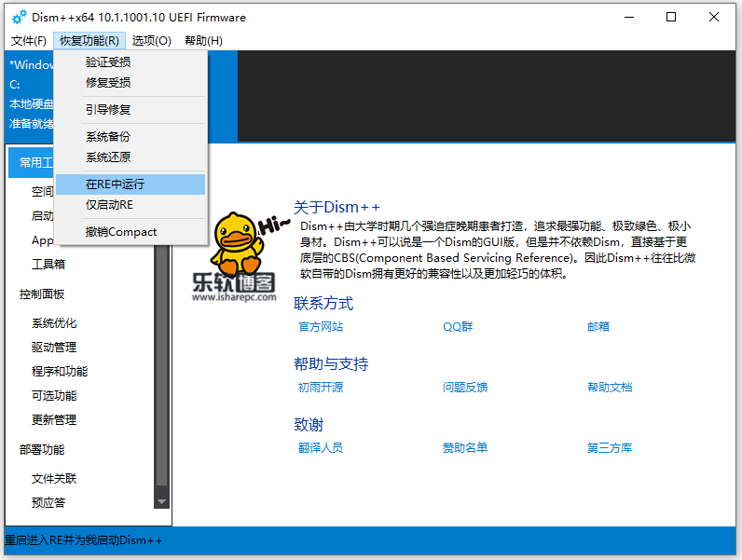This screenshot has width=742, height=560.
Task: Click 在RE中运行 menu item
Action: [x=115, y=184]
